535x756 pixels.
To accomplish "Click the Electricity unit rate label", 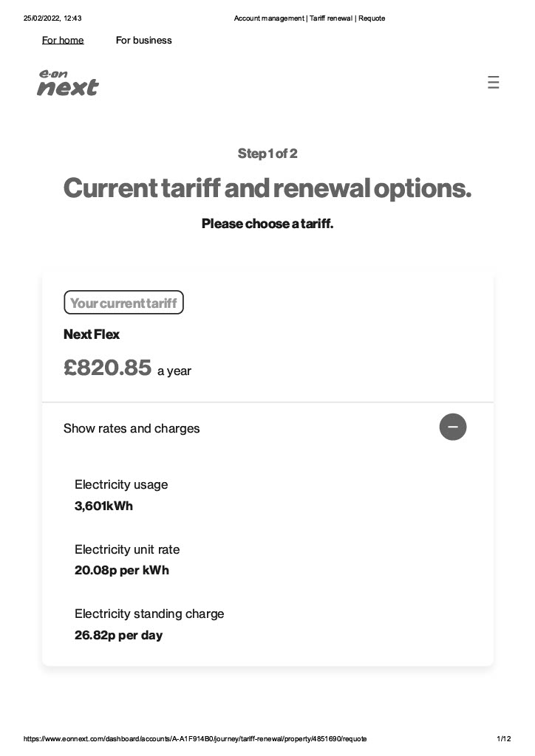I will pos(127,549).
